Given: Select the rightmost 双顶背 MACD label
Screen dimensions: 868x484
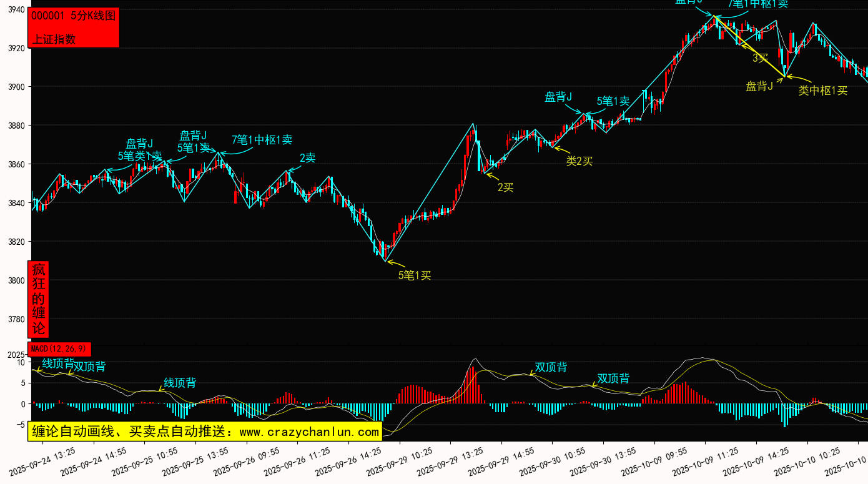Looking at the screenshot, I should (613, 378).
